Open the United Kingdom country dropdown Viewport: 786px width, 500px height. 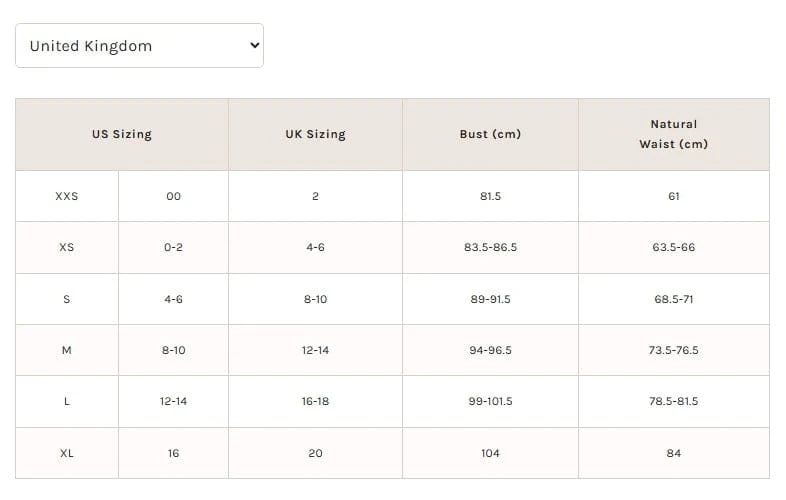coord(139,46)
